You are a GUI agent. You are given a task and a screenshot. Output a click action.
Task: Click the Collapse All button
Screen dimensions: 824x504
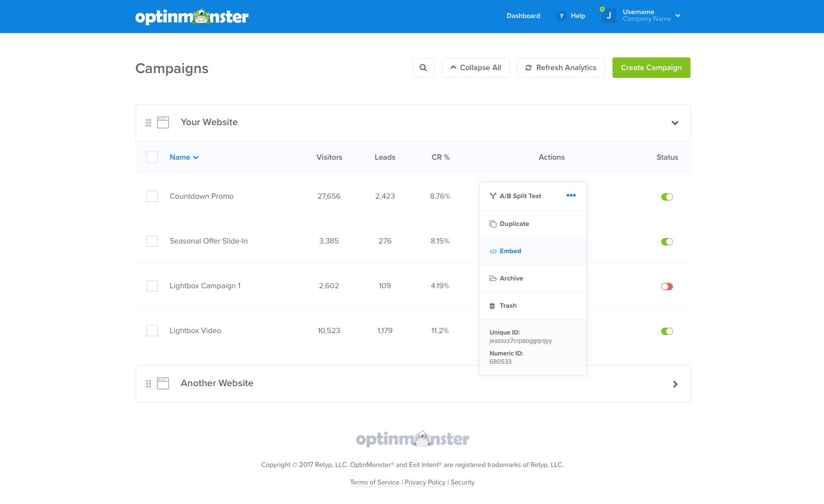coord(476,68)
